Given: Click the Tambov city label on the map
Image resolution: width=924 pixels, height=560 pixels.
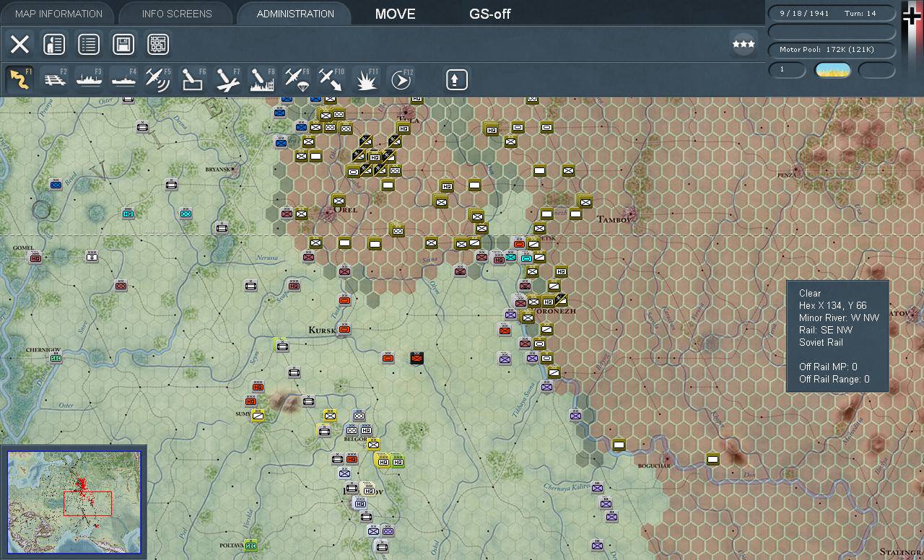Looking at the screenshot, I should pyautogui.click(x=614, y=219).
